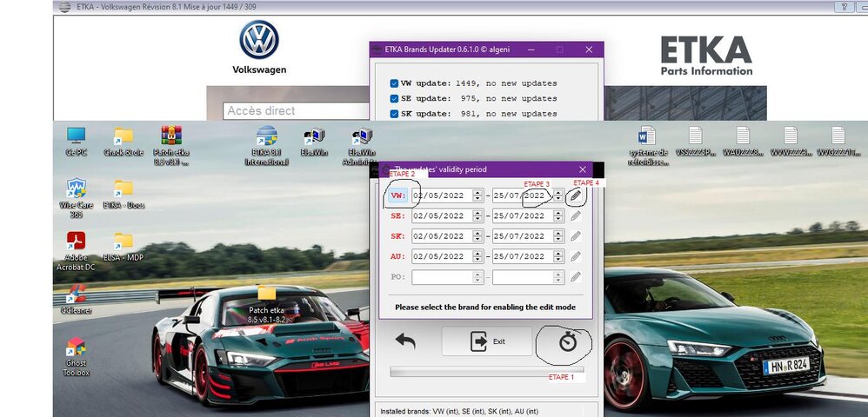The width and height of the screenshot is (868, 417).
Task: Click the AU start date spinner arrows
Action: point(477,256)
